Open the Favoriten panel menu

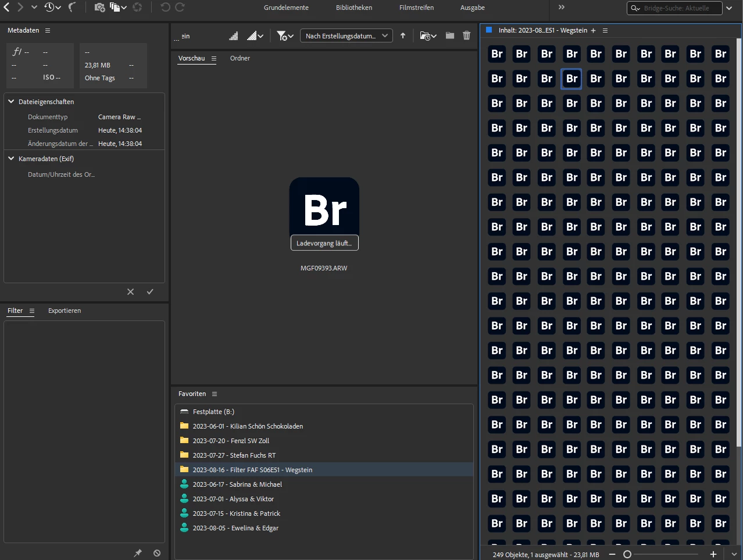[x=215, y=394]
